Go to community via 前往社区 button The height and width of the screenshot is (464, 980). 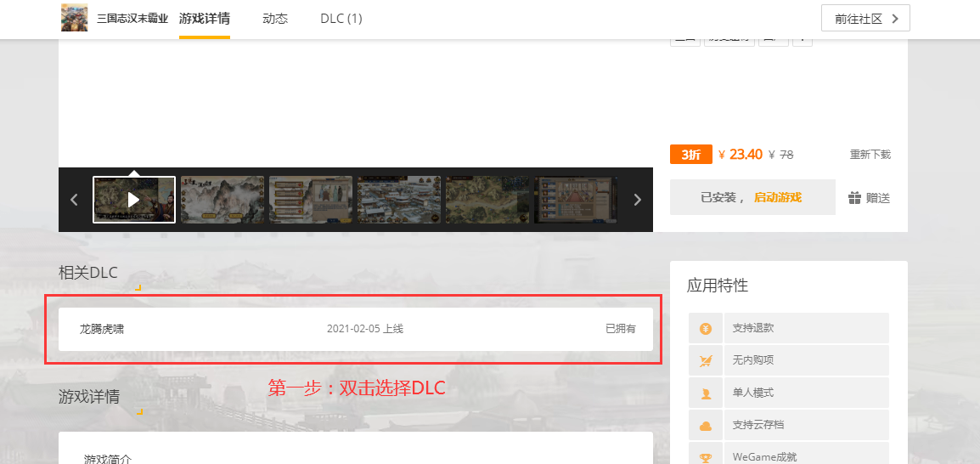(x=865, y=18)
